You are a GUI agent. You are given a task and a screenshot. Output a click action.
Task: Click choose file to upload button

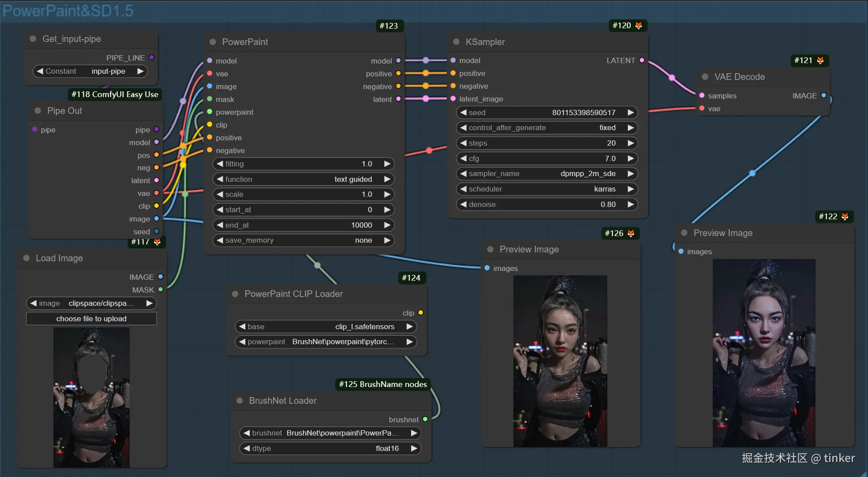[91, 319]
